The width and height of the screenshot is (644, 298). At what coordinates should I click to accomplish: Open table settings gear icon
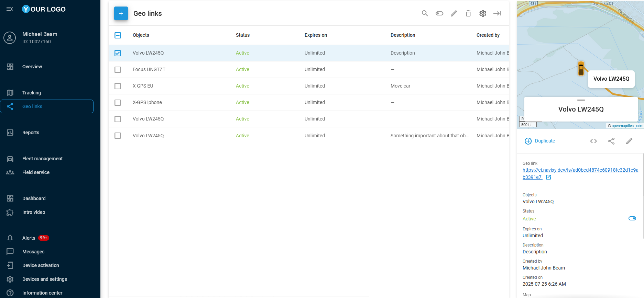coord(483,13)
